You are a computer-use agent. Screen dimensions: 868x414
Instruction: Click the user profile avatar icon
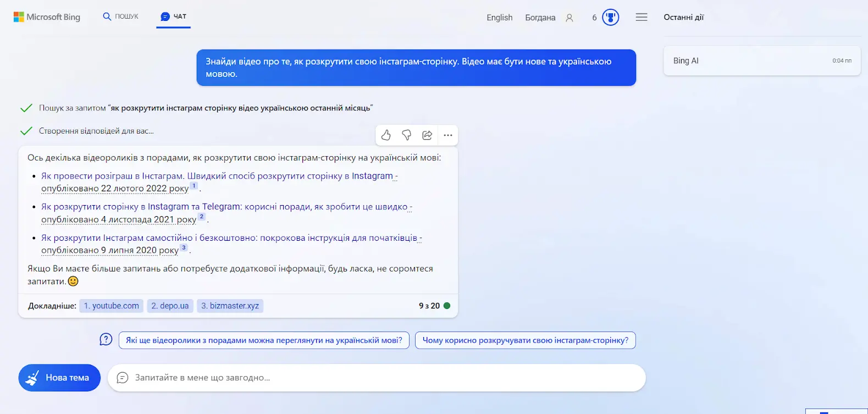(x=570, y=18)
